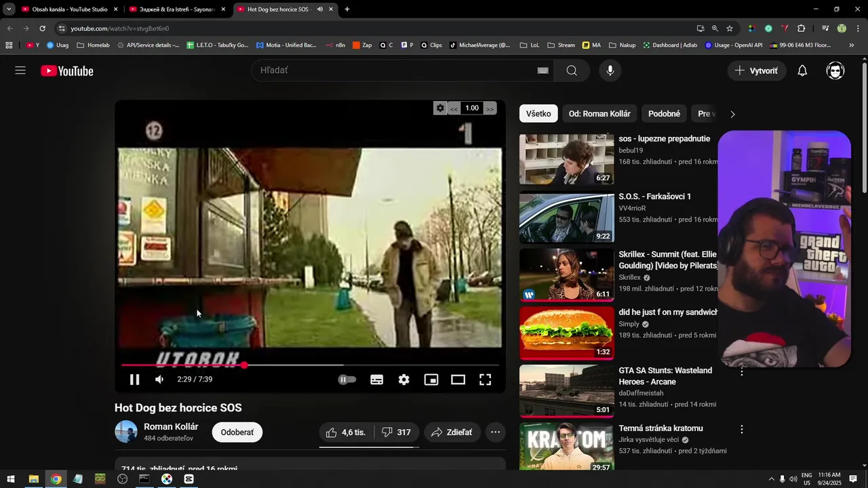This screenshot has width=868, height=488.
Task: Click the 1.00 playback speed value
Action: point(472,108)
